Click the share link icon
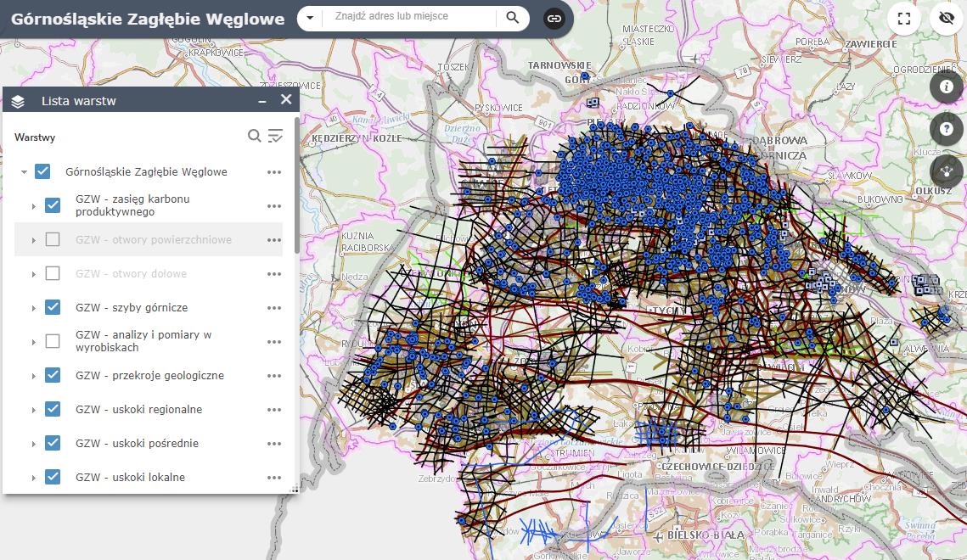 (x=554, y=19)
